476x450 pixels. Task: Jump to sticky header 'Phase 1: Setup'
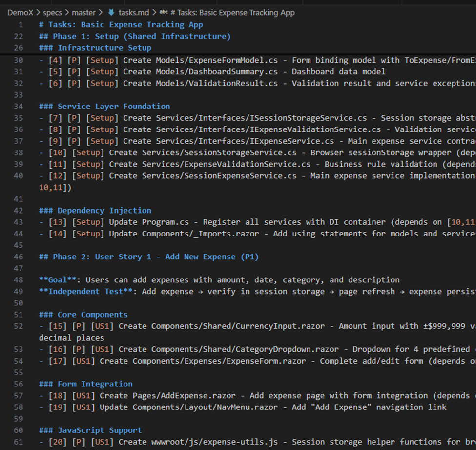point(135,36)
